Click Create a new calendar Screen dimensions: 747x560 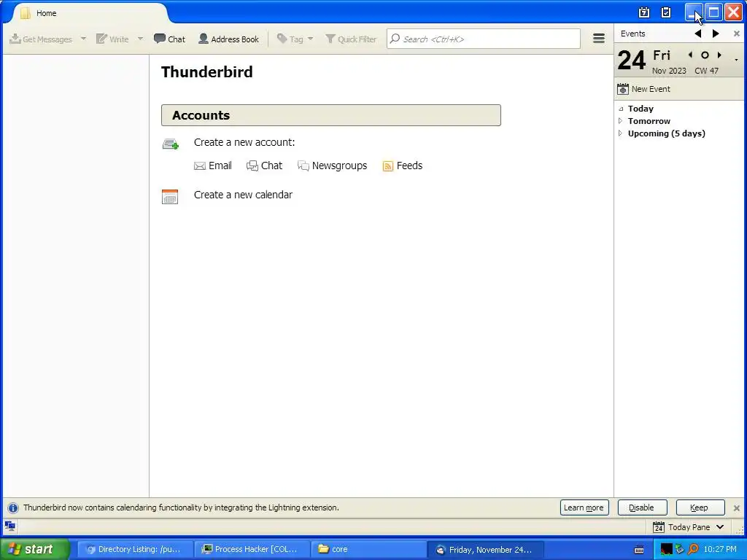tap(243, 195)
